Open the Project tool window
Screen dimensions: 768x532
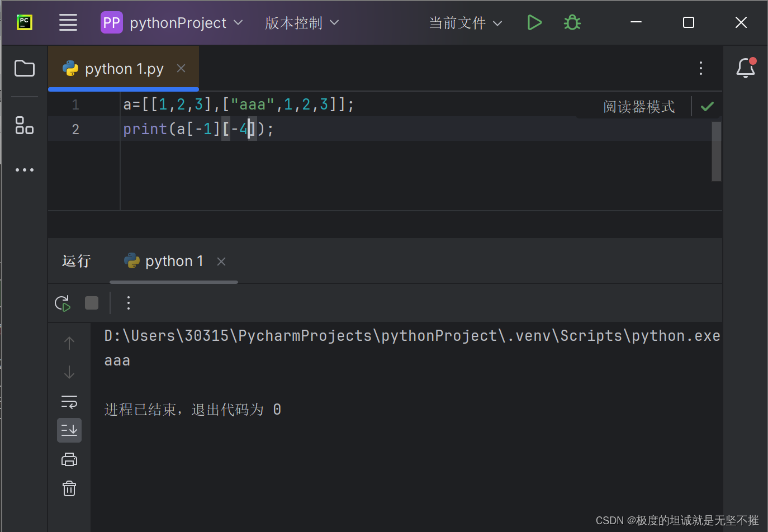tap(25, 68)
